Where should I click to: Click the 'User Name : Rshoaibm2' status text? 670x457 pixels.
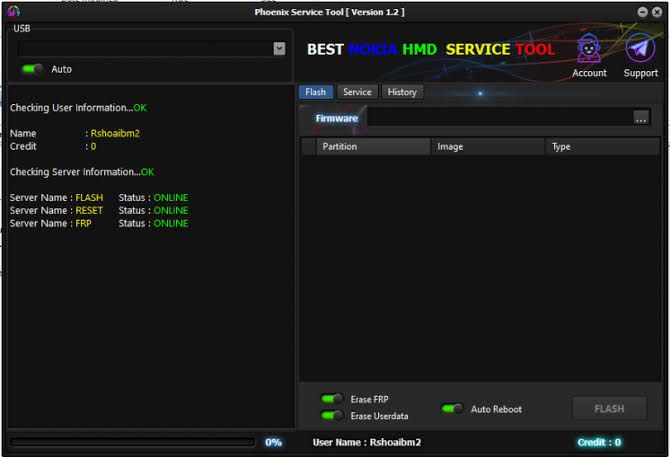coord(367,442)
